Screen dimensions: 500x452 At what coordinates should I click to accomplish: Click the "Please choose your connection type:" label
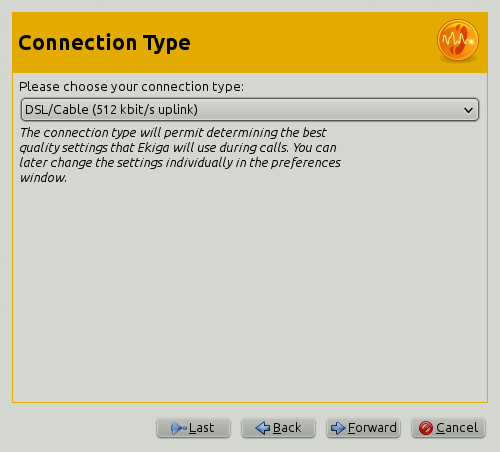click(131, 87)
